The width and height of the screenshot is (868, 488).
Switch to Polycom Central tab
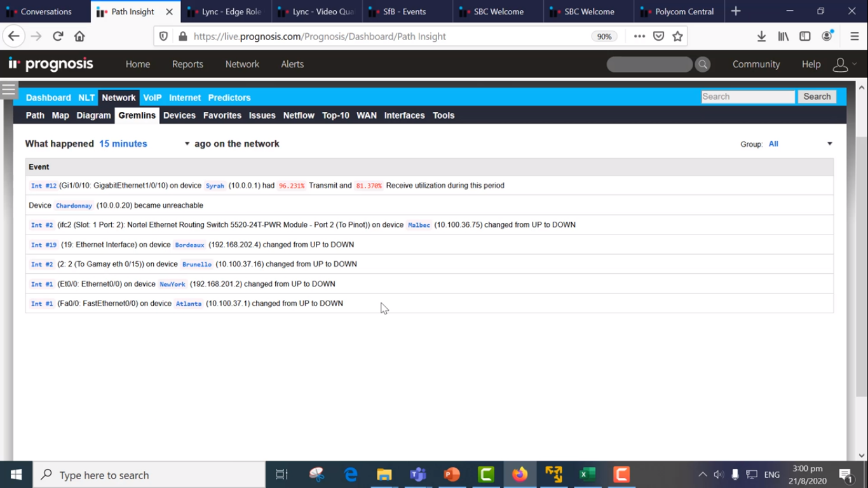pyautogui.click(x=679, y=11)
